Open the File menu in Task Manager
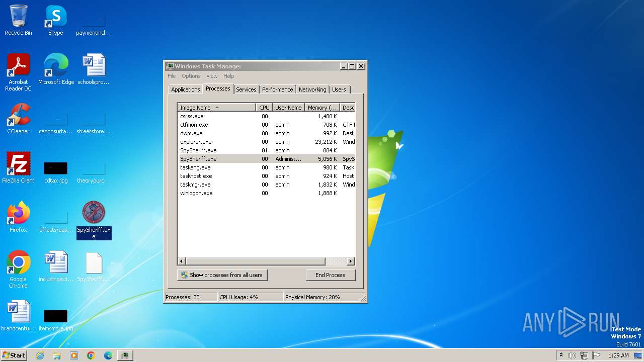The image size is (644, 362). click(x=172, y=76)
